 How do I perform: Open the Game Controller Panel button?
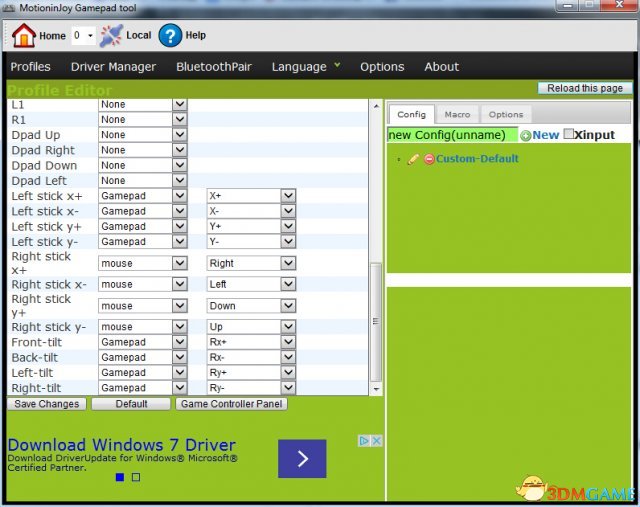[x=231, y=404]
